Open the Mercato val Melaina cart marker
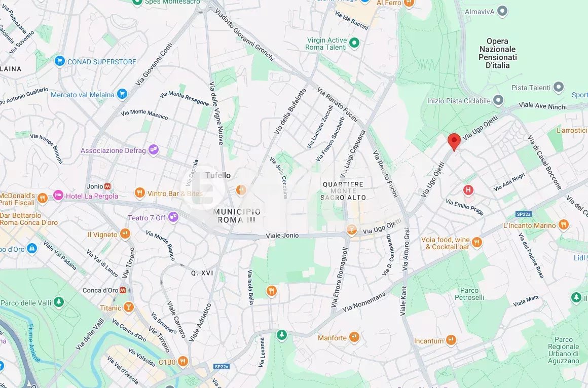This screenshot has width=588, height=388. coord(122,94)
